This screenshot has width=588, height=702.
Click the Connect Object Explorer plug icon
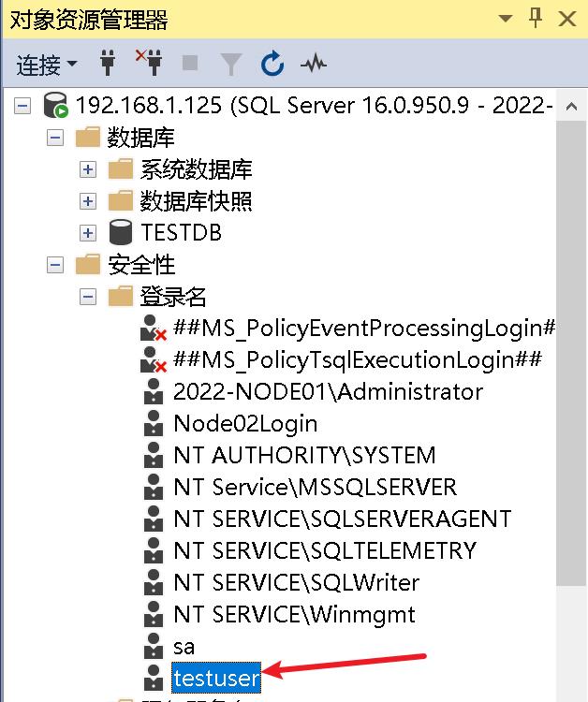109,64
